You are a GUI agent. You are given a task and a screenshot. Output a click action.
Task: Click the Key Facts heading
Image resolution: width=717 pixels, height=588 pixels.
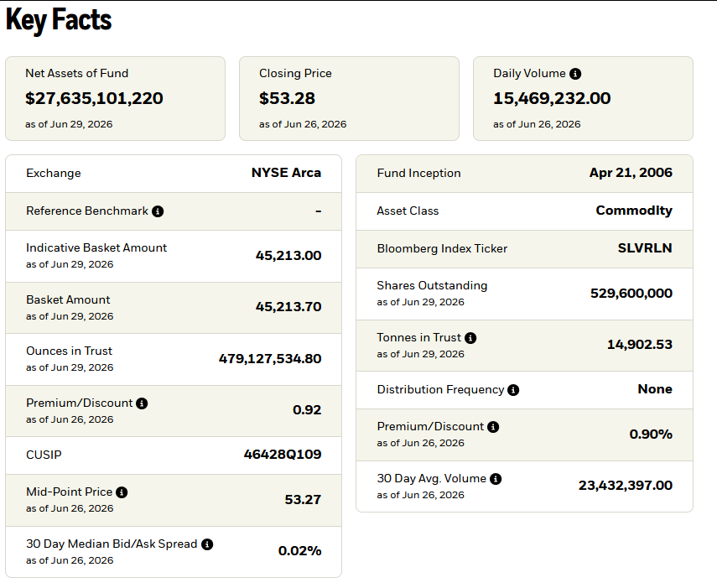59,20
